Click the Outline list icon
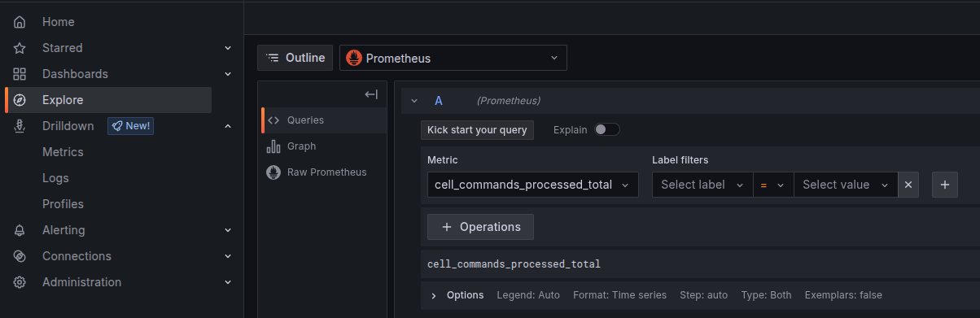 point(273,58)
